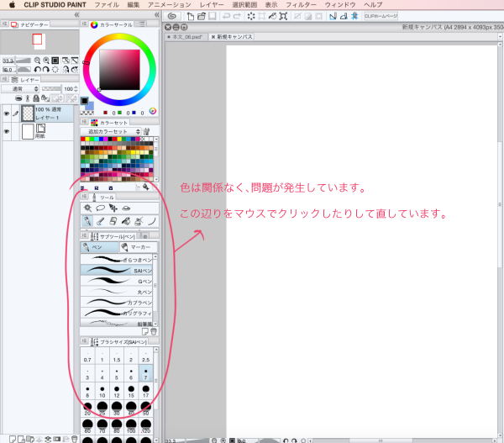Open Color Circle palette menu button
Viewport: 504px width, 443px height.
[x=84, y=24]
